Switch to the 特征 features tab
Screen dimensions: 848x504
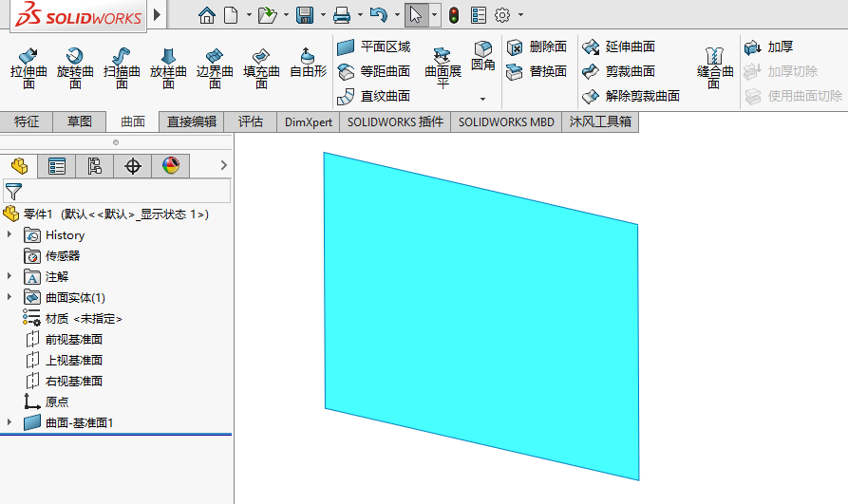[27, 121]
